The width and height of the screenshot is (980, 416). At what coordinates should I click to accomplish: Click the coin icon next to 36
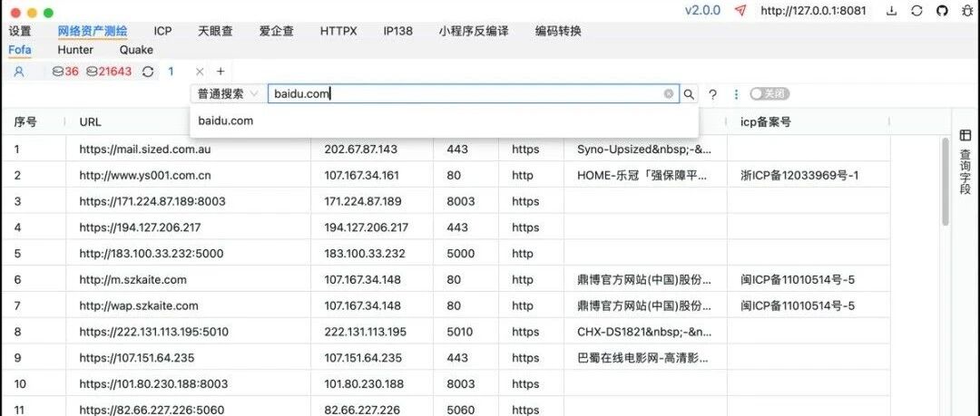[57, 72]
